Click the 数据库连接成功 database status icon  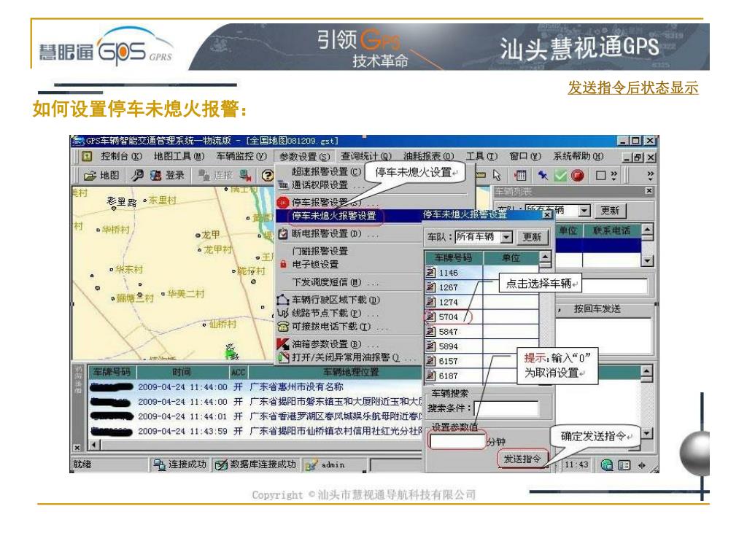coord(220,464)
